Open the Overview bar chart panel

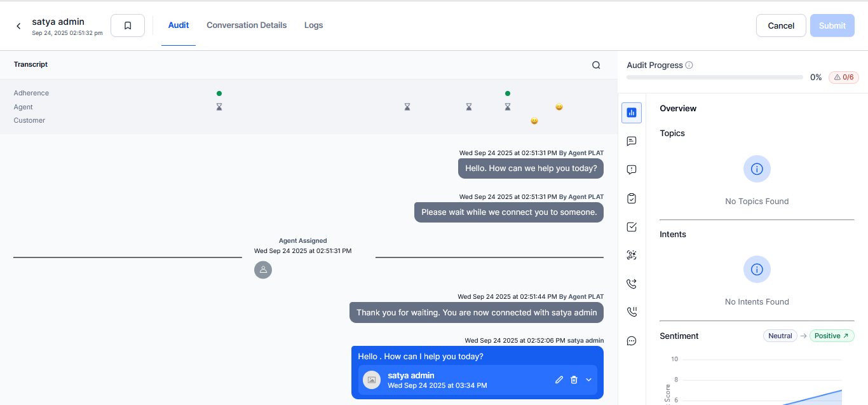(632, 113)
